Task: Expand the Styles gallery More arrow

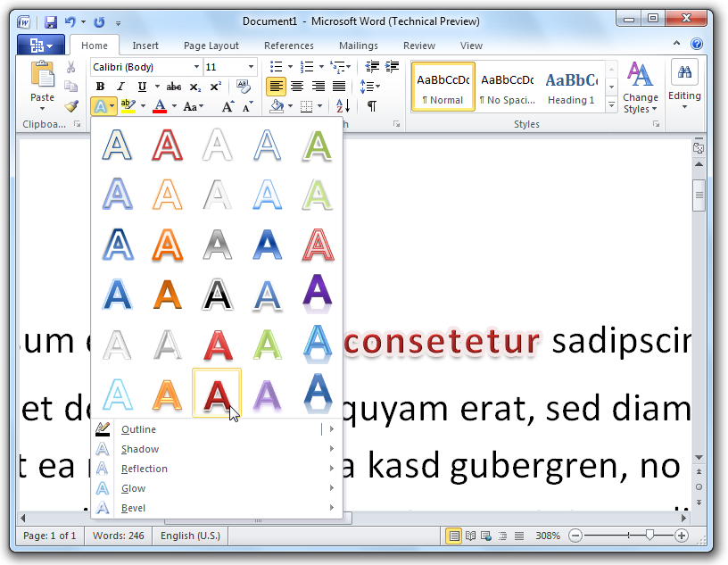Action: (611, 105)
